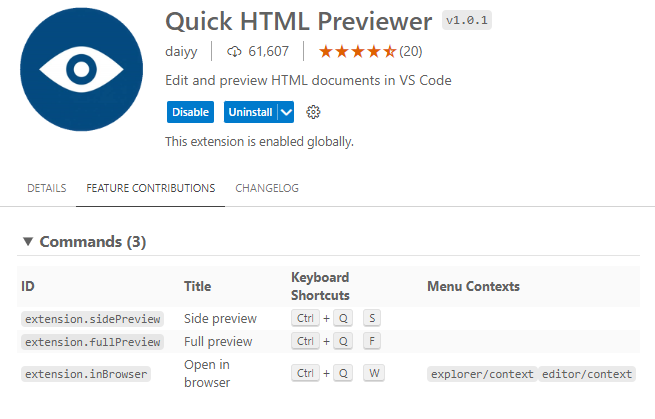Click the F key in Full preview shortcut
The image size is (655, 419).
372,341
